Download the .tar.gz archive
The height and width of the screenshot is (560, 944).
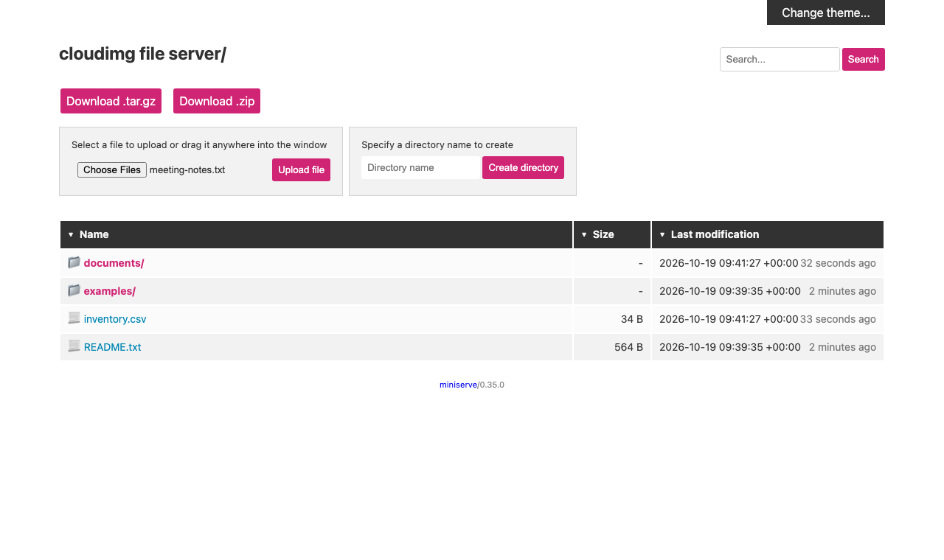111,101
